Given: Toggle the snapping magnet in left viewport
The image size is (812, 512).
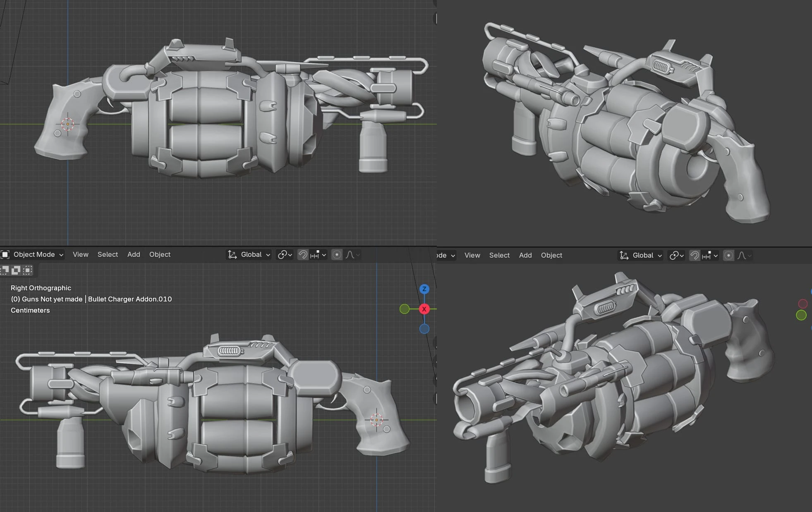Looking at the screenshot, I should pos(303,254).
